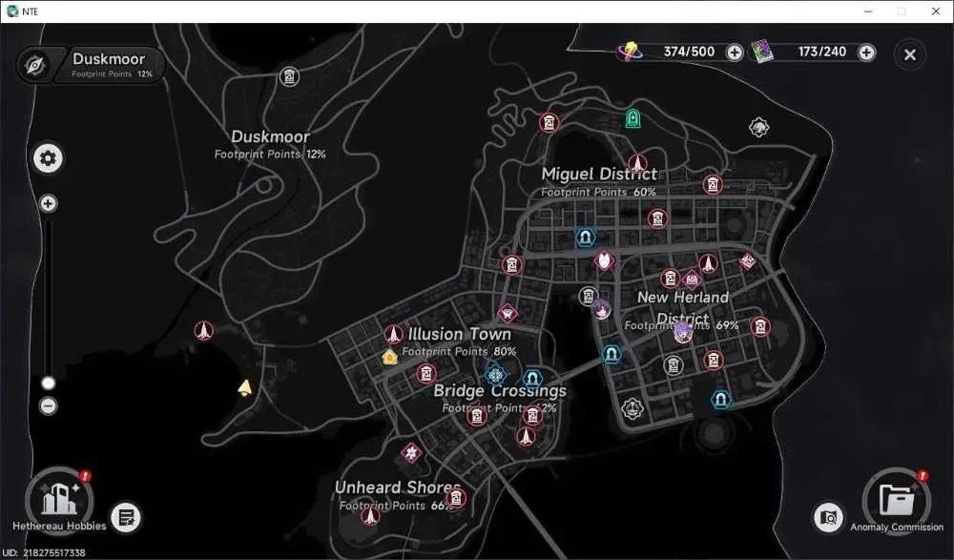Select the blue snowflake marker above Bridge Crossings
The height and width of the screenshot is (560, 954).
click(495, 374)
